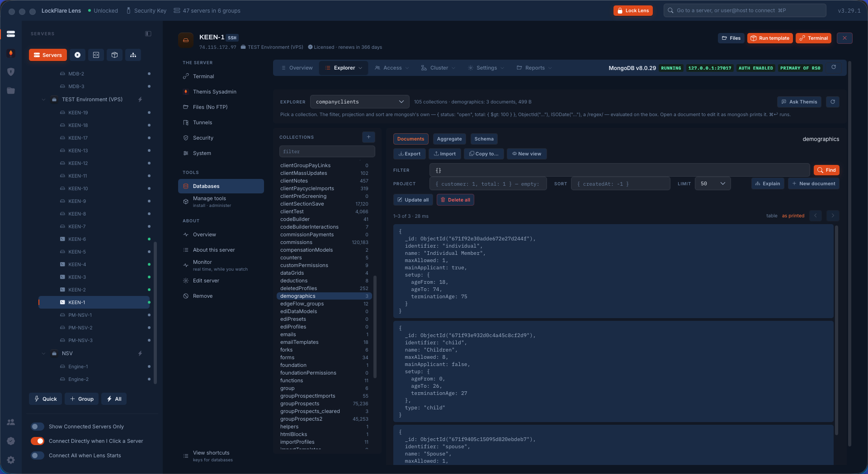Click the play icon in servers toolbar
The image size is (868, 474).
(x=77, y=55)
